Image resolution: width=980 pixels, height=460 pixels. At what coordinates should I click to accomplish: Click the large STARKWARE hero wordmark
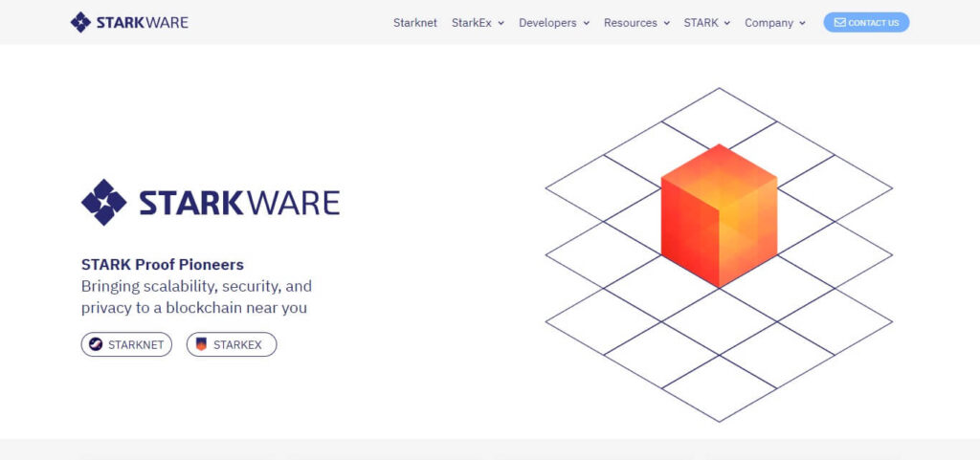pos(239,203)
